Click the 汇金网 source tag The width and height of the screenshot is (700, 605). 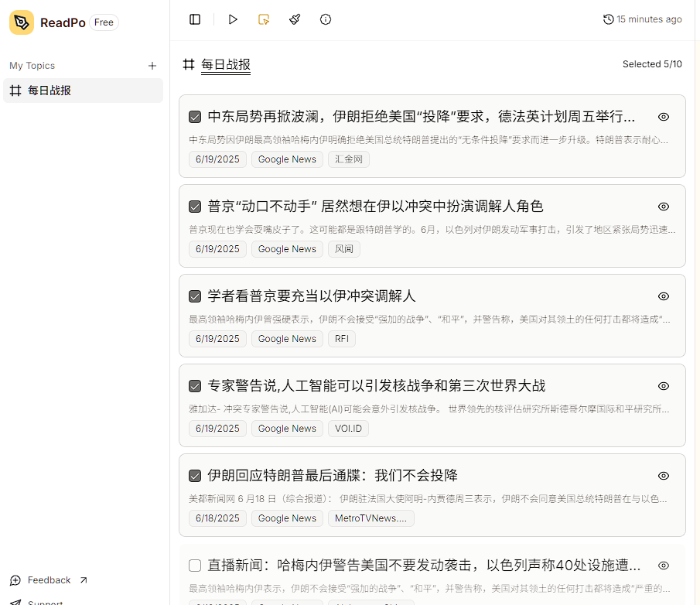(349, 159)
